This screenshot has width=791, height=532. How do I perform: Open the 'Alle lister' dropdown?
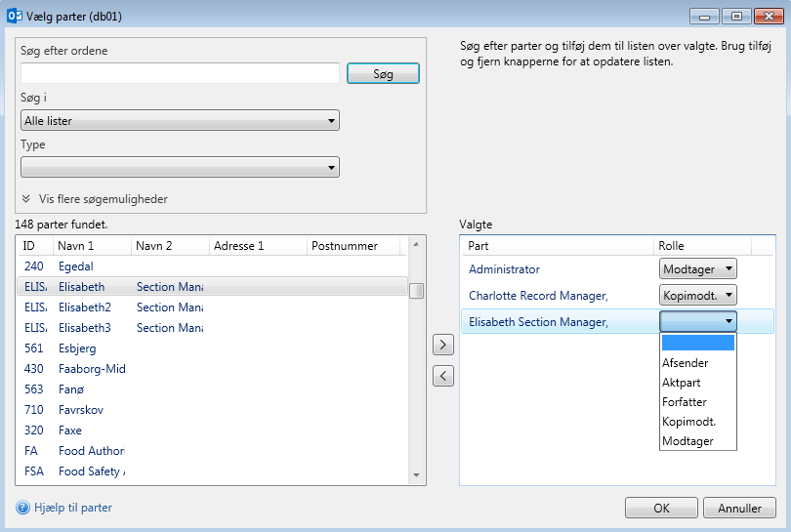[x=180, y=121]
